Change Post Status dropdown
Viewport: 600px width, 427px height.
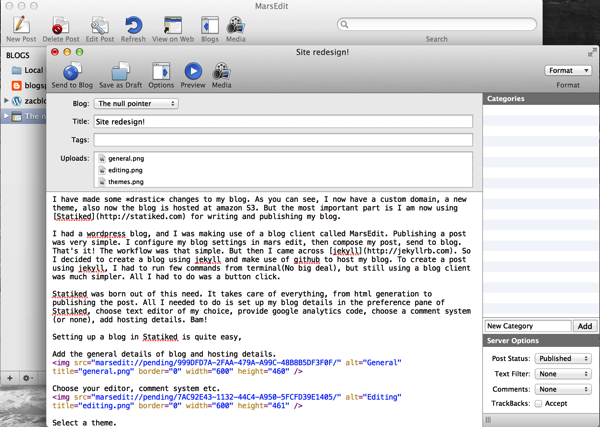pos(563,359)
